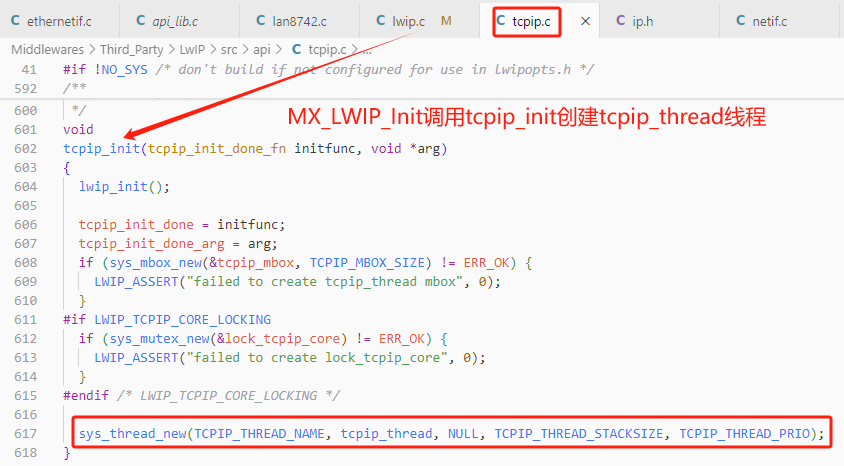Click line number 617 in the gutter
Screen dimensions: 844x466
pyautogui.click(x=25, y=434)
